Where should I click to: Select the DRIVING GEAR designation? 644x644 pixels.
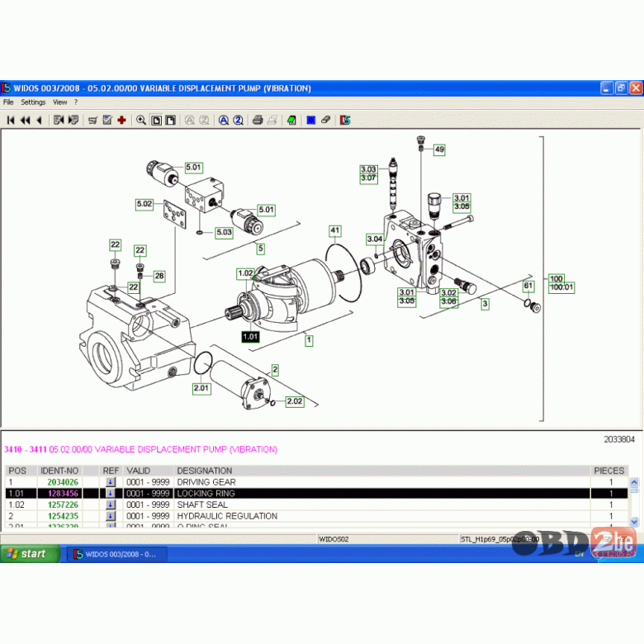[206, 482]
